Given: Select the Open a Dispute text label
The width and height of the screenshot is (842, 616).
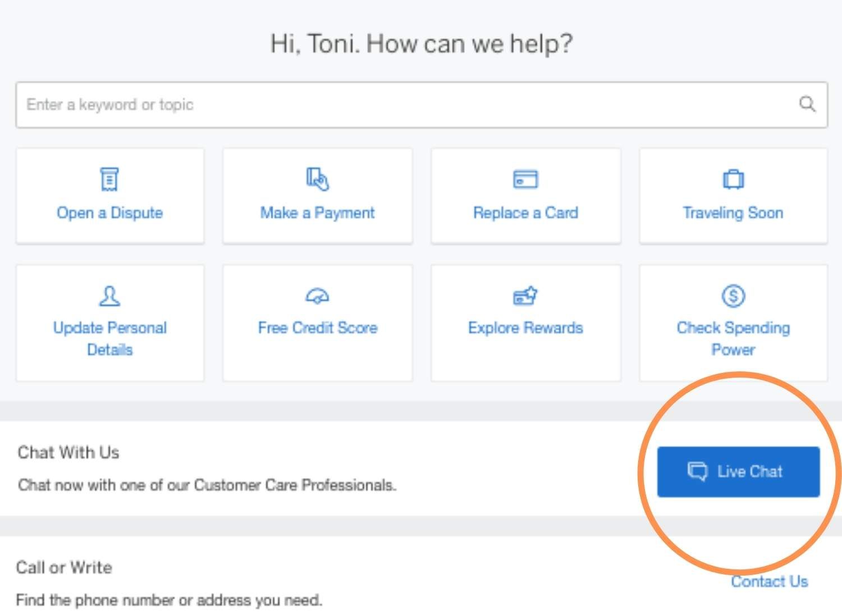Looking at the screenshot, I should pyautogui.click(x=109, y=213).
